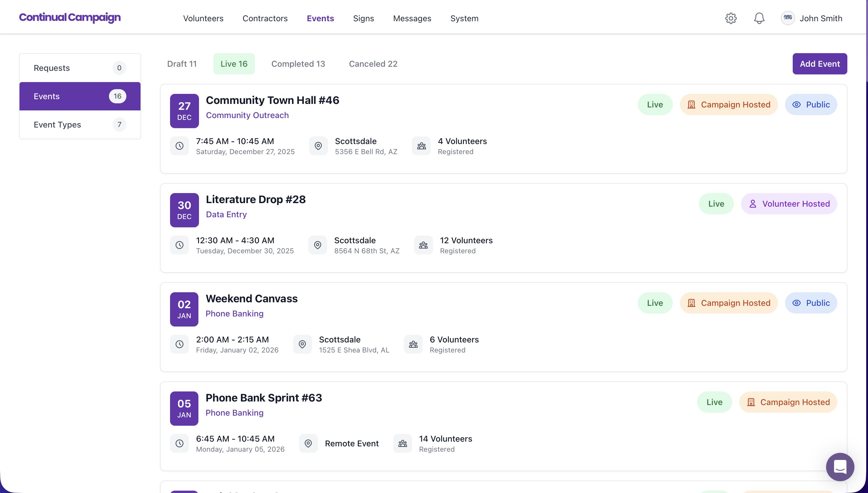Viewport: 868px width, 493px height.
Task: Switch to the Completed 13 tab
Action: (298, 64)
